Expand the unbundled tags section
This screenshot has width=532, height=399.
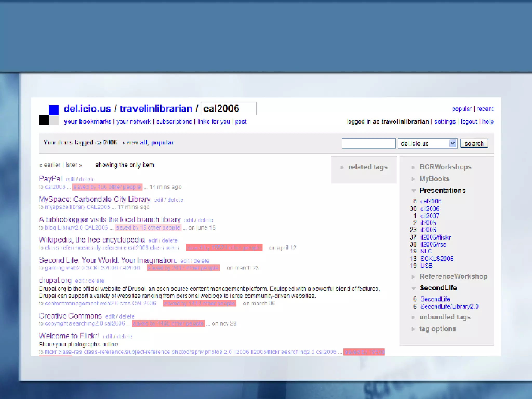point(413,317)
